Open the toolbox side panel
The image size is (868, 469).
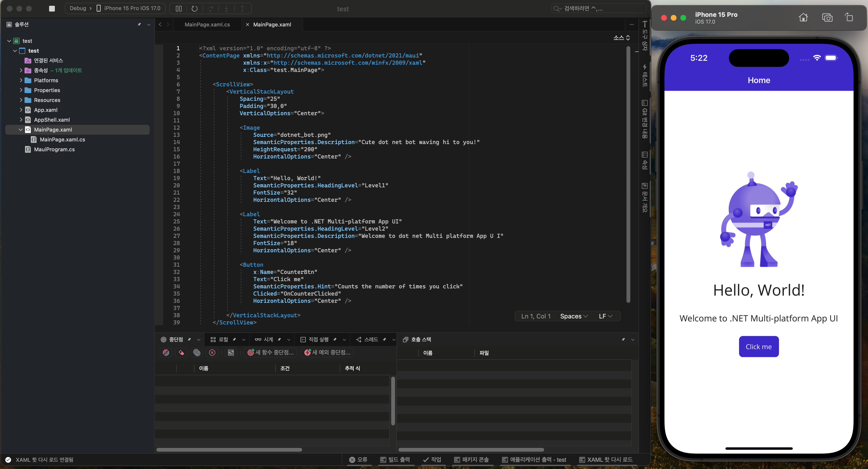pyautogui.click(x=644, y=36)
